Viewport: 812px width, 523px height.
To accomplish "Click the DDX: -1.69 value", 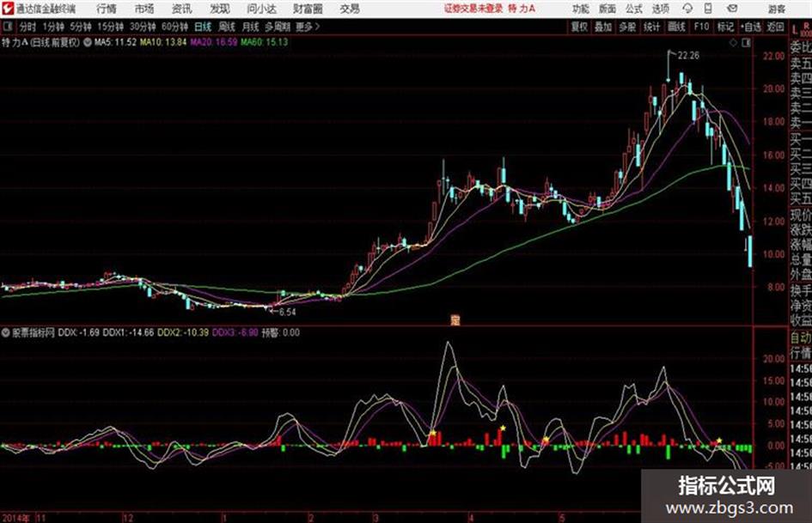I will click(x=79, y=333).
